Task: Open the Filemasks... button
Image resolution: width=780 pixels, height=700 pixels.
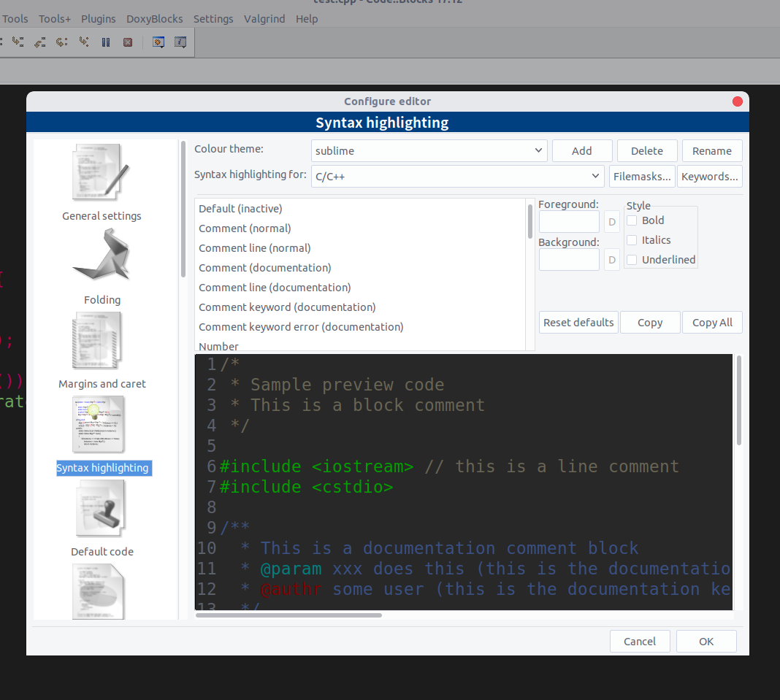Action: (642, 177)
